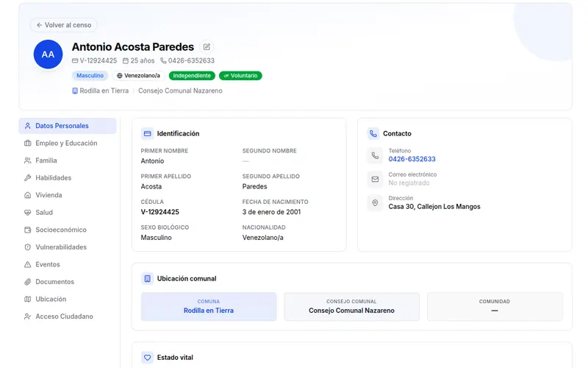588x368 pixels.
Task: Open the Eventos section
Action: pyautogui.click(x=68, y=264)
